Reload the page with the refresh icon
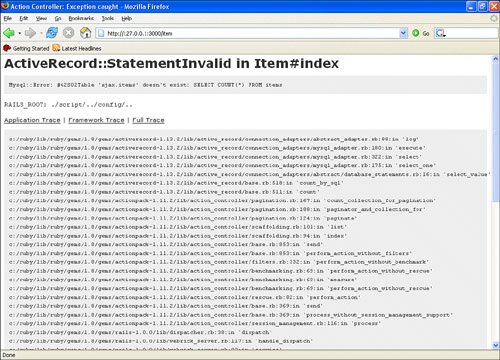This screenshot has width=500, height=360. pos(52,33)
